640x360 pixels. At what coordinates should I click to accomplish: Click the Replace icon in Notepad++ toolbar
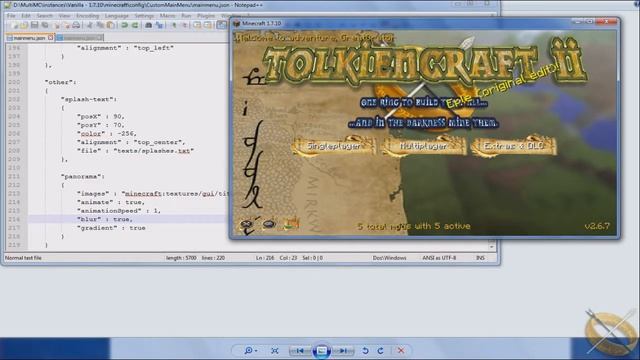click(x=159, y=25)
